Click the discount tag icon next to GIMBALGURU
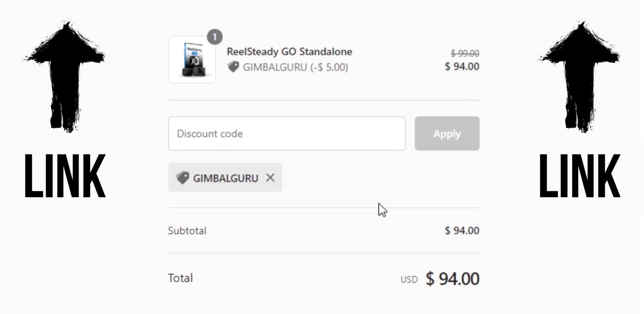 tap(234, 67)
